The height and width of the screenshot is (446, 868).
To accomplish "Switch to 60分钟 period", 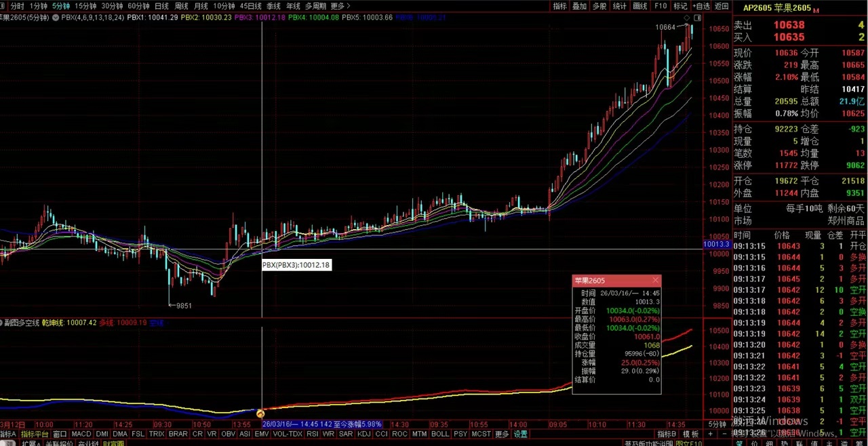I will pyautogui.click(x=138, y=6).
